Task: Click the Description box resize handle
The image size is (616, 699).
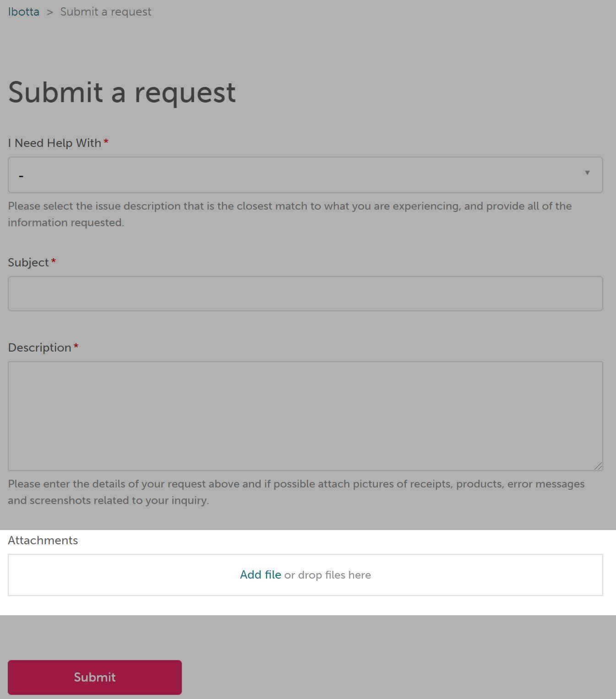Action: click(598, 466)
